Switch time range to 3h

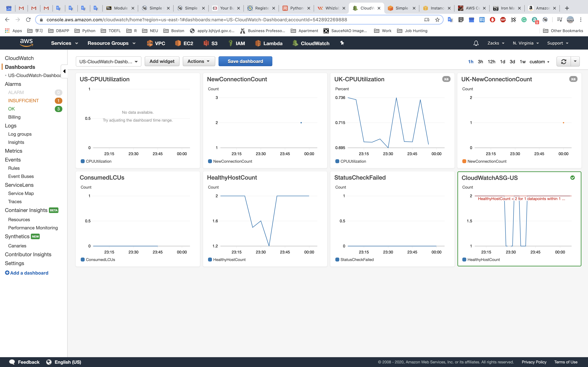480,62
